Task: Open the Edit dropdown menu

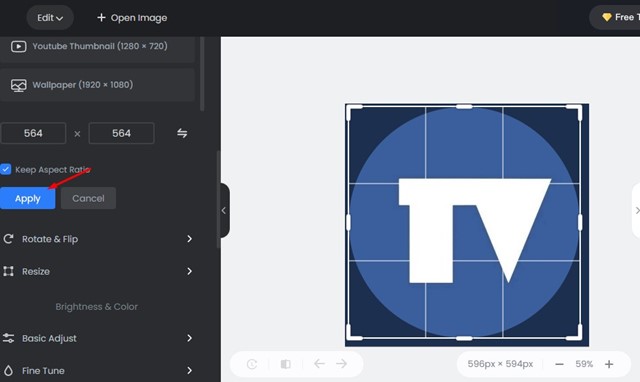Action: pyautogui.click(x=50, y=18)
